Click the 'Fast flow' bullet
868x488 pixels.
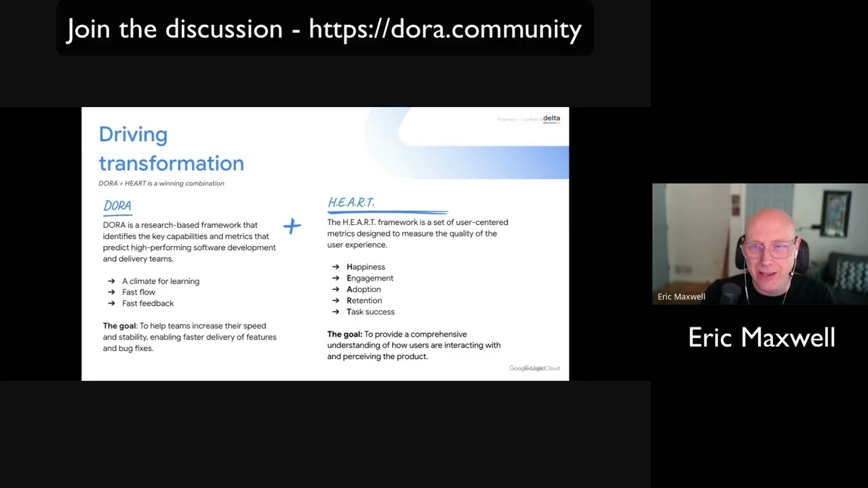coord(138,292)
